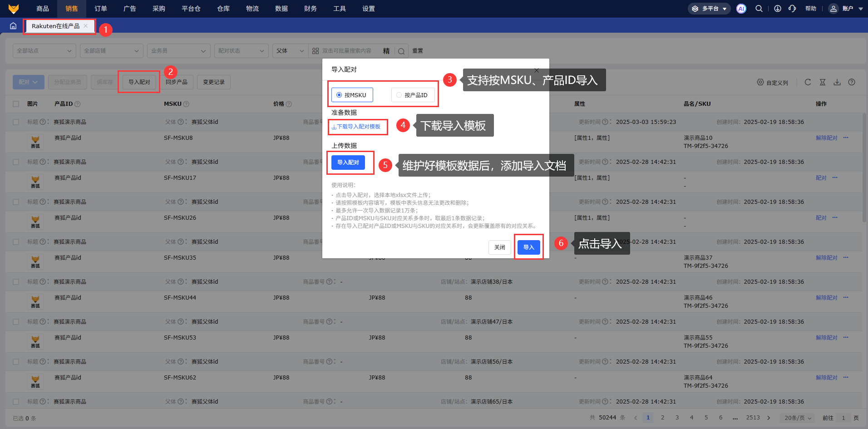The width and height of the screenshot is (868, 429).
Task: Open the 多平台 platform switcher
Action: tap(710, 9)
